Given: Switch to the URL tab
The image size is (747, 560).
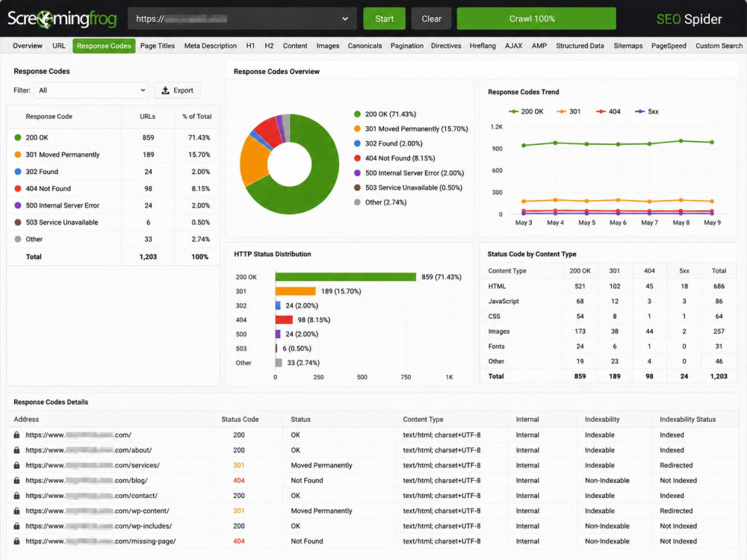Looking at the screenshot, I should [59, 46].
